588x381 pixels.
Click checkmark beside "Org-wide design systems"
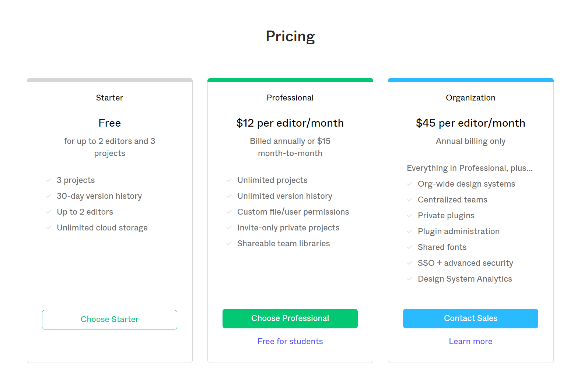[x=409, y=184]
